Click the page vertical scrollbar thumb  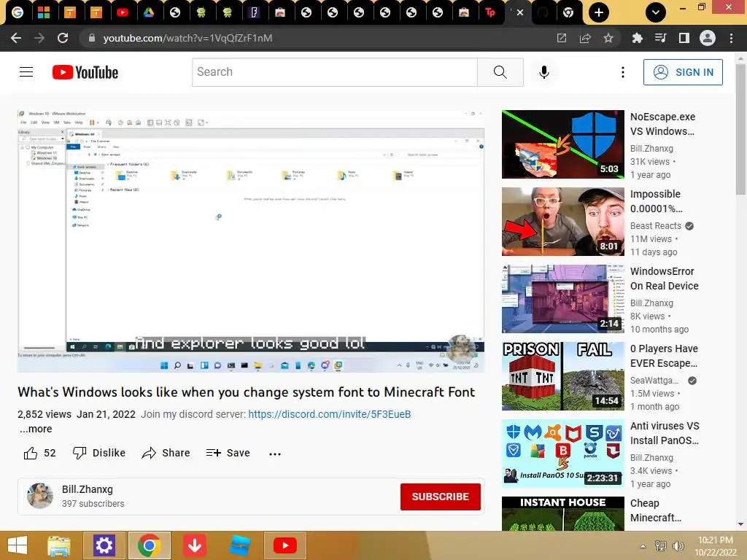(x=740, y=128)
